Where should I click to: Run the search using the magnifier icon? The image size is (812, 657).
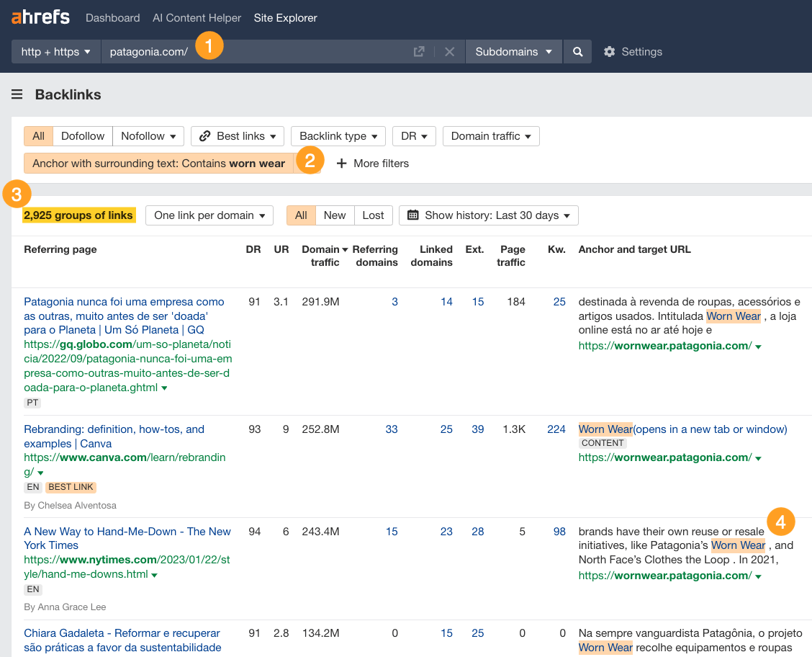577,51
